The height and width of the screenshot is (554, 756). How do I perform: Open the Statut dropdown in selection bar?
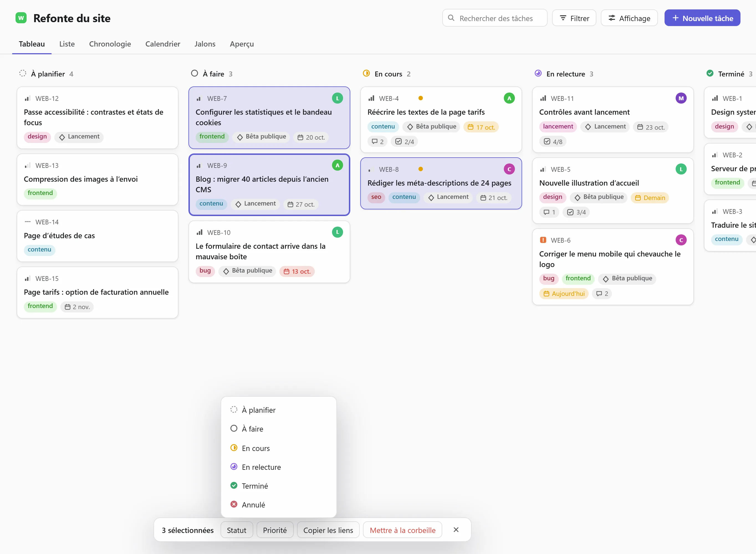236,530
